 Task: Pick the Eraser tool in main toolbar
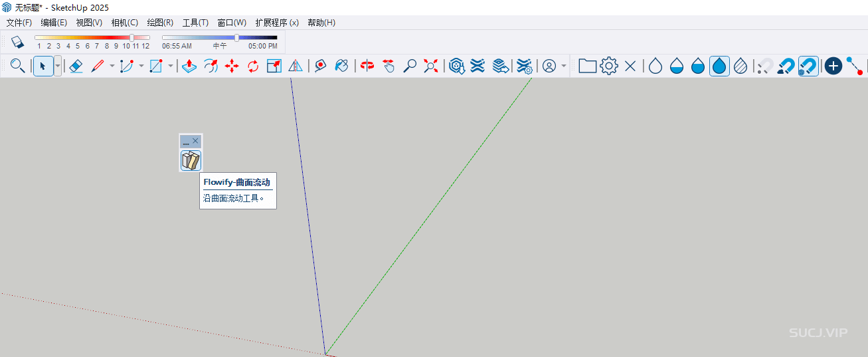76,66
